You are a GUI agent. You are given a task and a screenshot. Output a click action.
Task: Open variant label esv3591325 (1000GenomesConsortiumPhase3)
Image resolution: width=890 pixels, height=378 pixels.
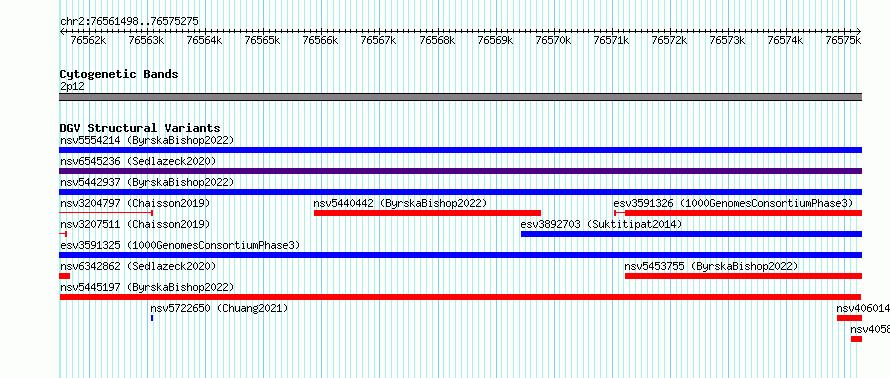180,245
